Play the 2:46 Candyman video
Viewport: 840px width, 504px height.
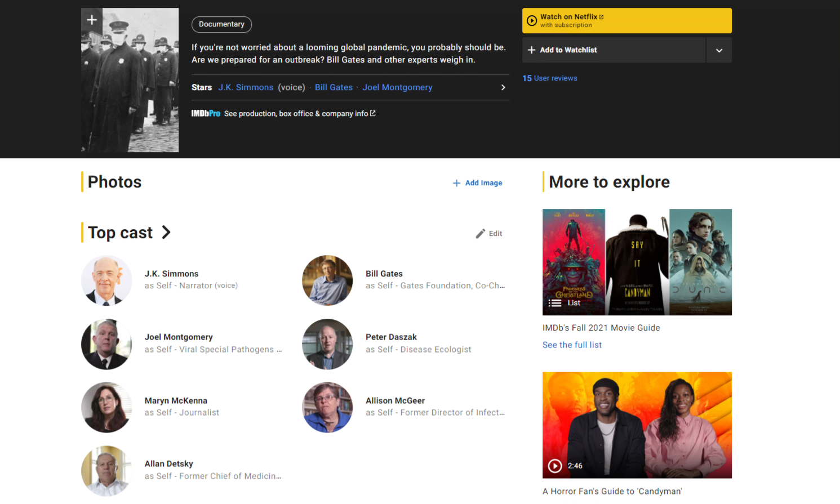[637, 425]
